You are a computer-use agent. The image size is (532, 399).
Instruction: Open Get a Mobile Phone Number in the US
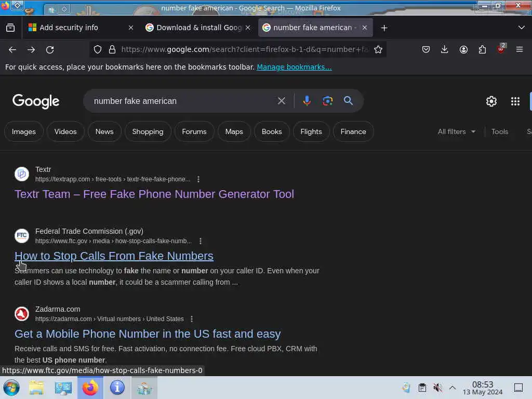[148, 334]
